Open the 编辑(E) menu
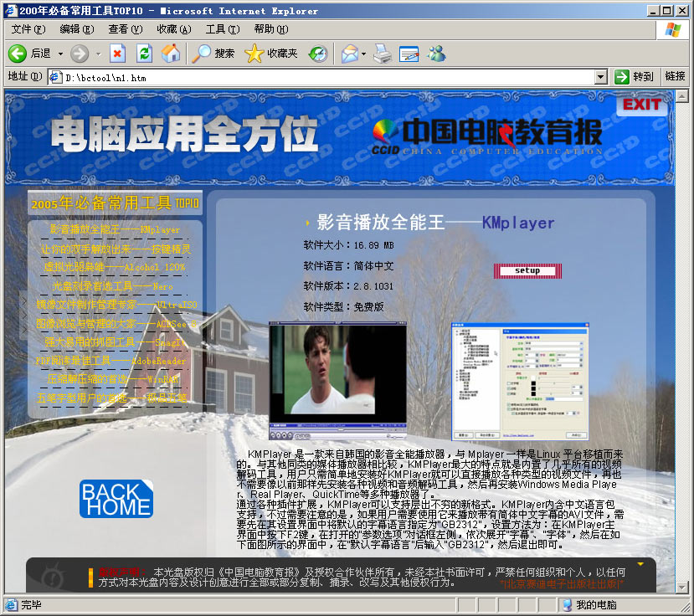The width and height of the screenshot is (694, 616). tap(77, 29)
